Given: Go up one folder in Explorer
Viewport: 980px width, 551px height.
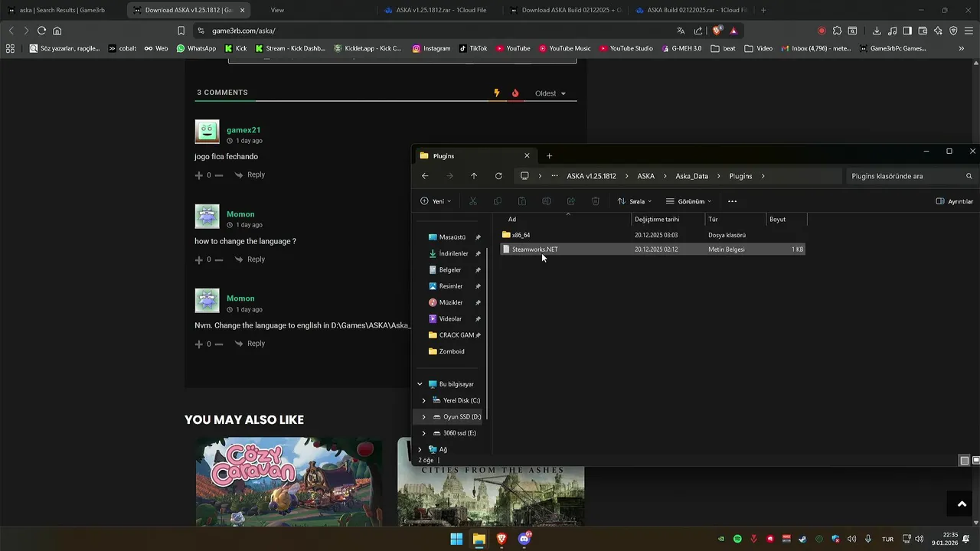Looking at the screenshot, I should pos(474,176).
